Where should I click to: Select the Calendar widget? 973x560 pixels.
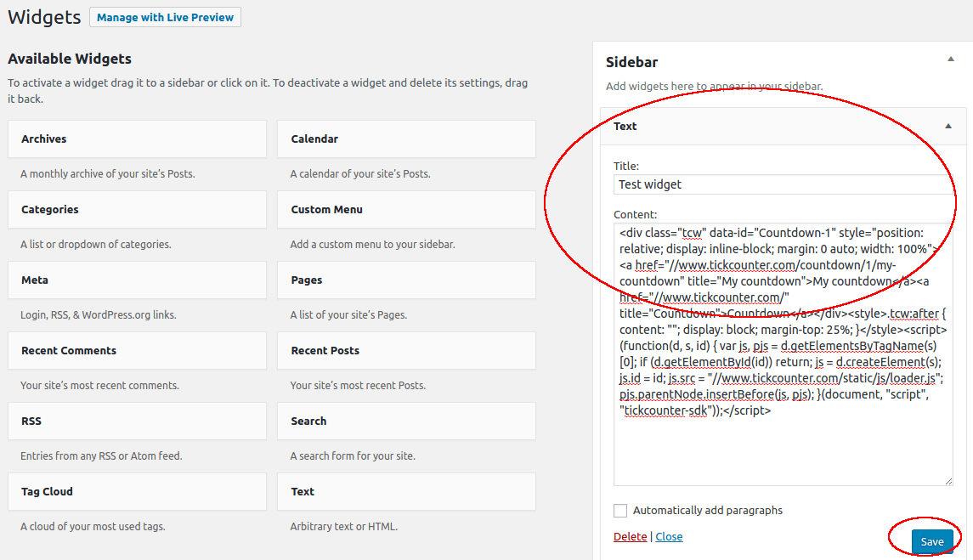406,139
